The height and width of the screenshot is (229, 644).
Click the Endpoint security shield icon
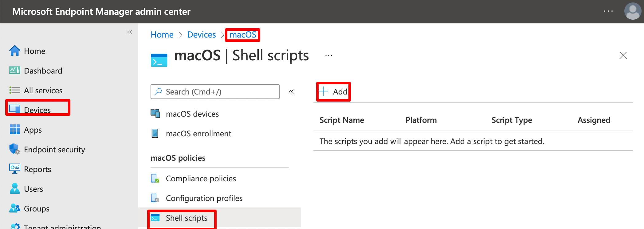click(15, 149)
